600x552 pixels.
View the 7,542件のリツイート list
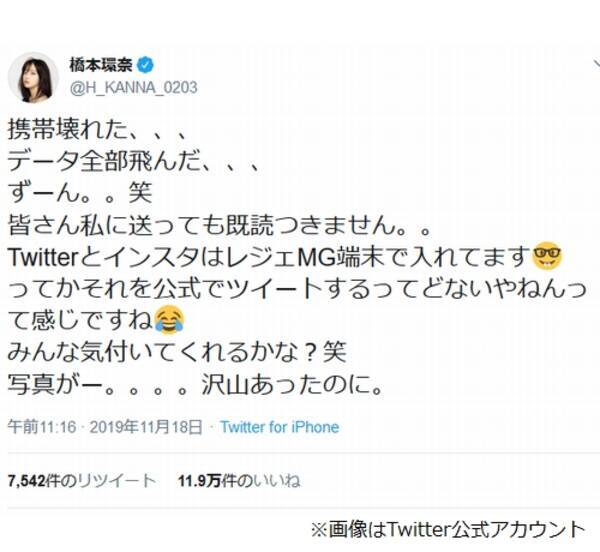pyautogui.click(x=82, y=480)
